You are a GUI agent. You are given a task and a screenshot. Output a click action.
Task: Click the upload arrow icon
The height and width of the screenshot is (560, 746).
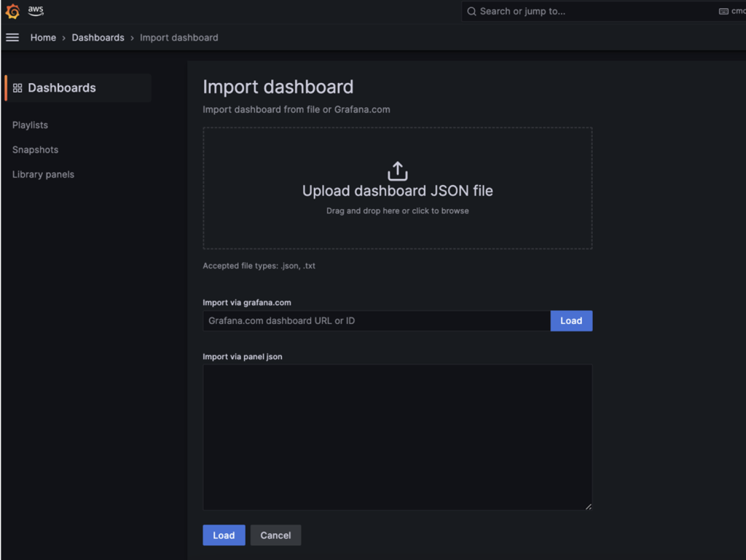[x=398, y=171]
